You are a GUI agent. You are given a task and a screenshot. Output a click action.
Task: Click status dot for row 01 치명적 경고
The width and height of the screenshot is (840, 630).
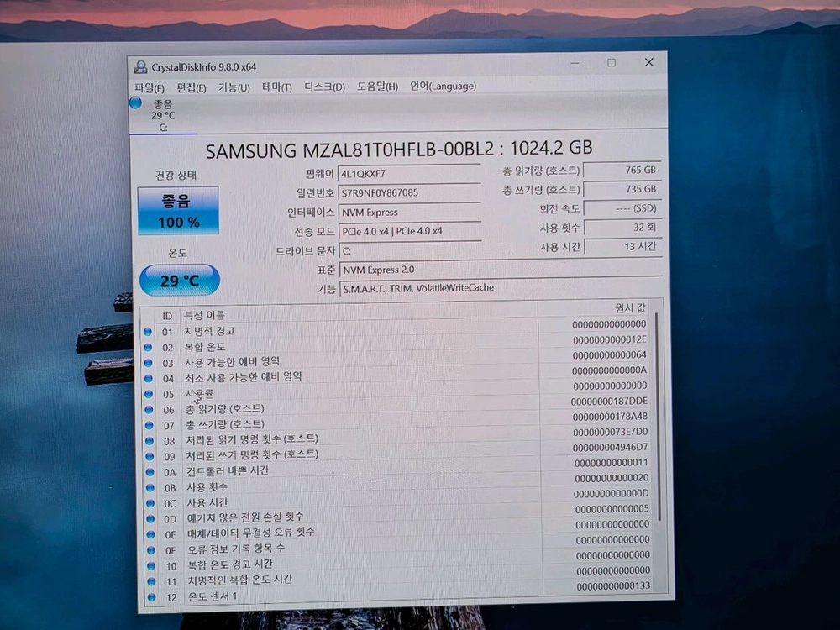pos(148,332)
